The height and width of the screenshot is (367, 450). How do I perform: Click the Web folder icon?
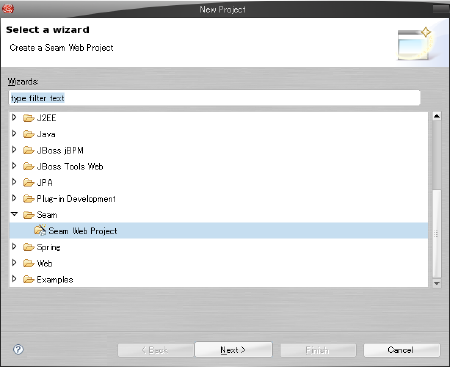click(29, 263)
